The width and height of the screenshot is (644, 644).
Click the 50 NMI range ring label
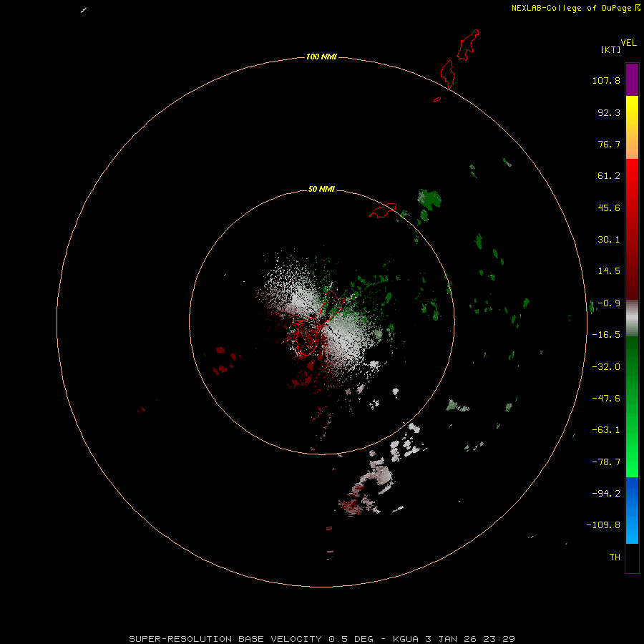click(x=321, y=189)
